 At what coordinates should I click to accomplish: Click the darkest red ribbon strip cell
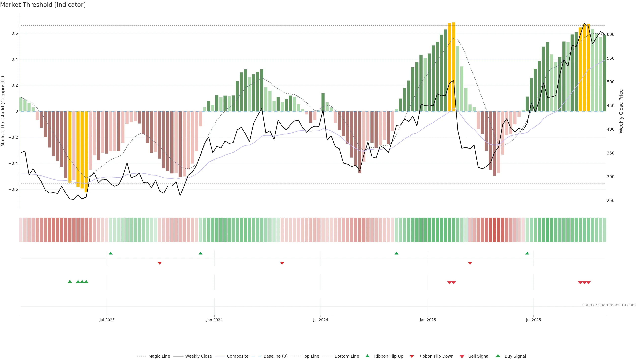[495, 230]
